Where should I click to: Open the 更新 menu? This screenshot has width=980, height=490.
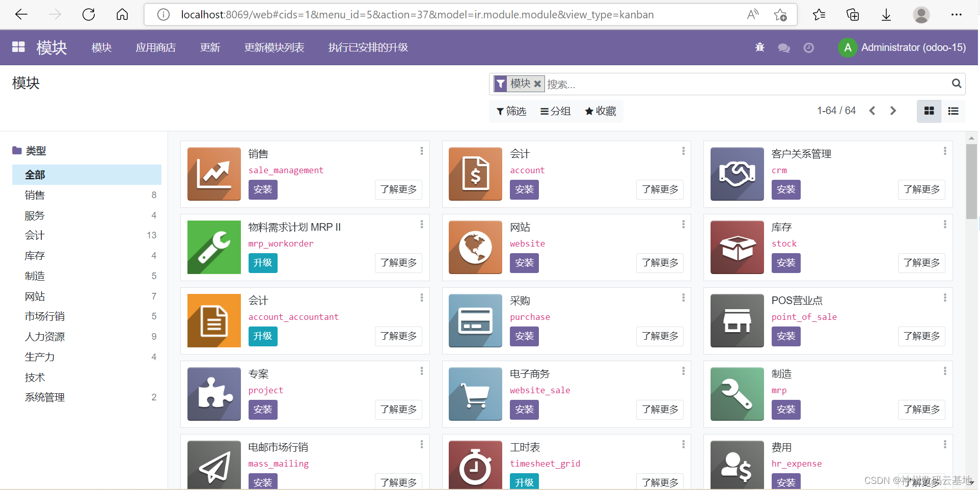coord(210,47)
